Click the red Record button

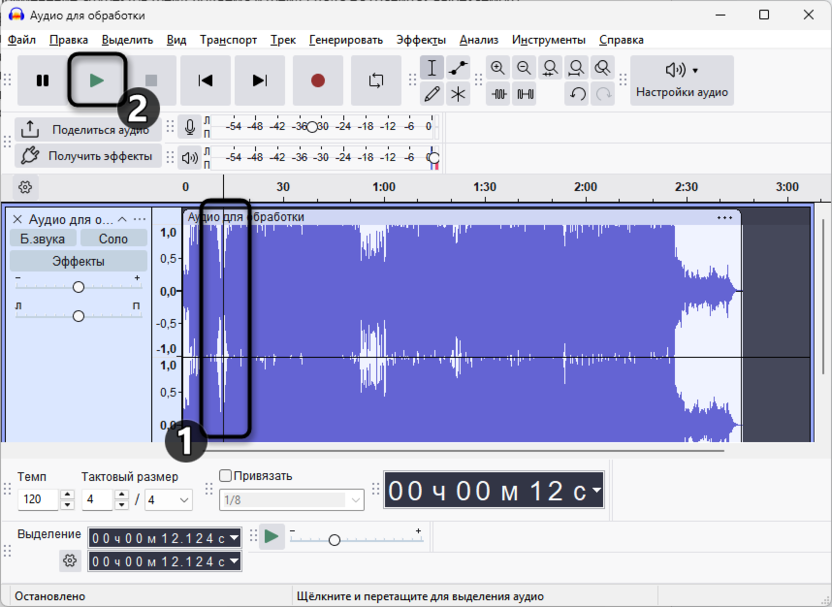pos(318,81)
